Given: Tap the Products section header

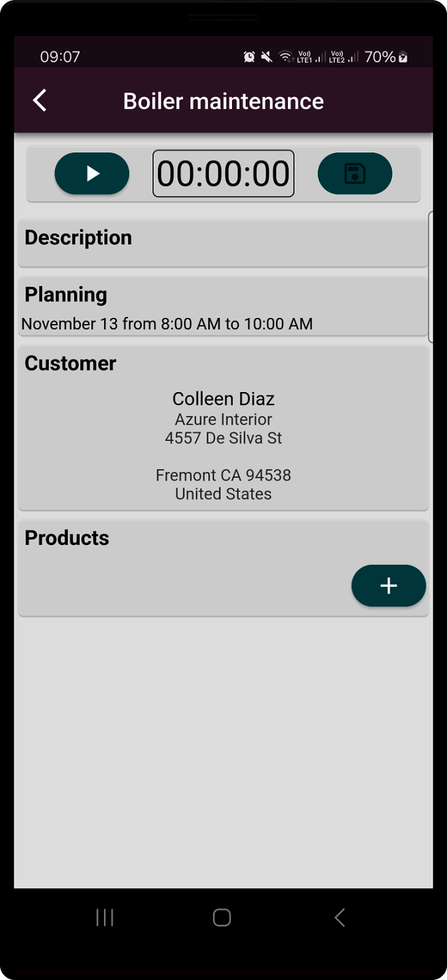Looking at the screenshot, I should [x=67, y=538].
